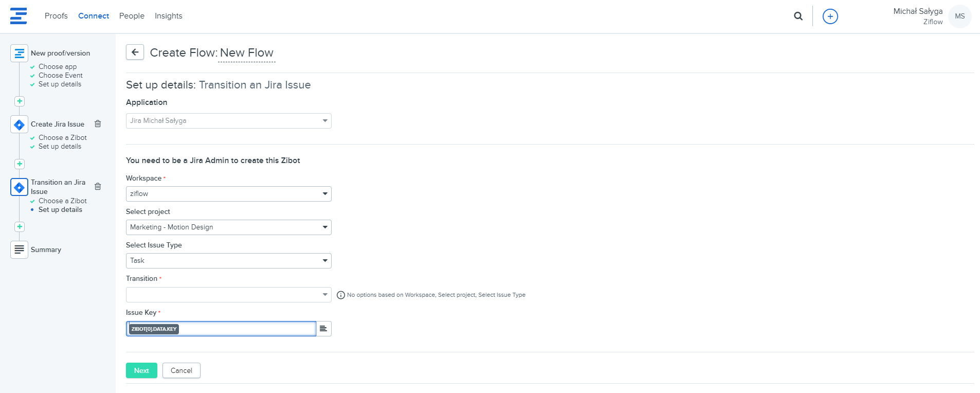This screenshot has height=393, width=980.
Task: Open the search magnifier icon
Action: coord(798,16)
